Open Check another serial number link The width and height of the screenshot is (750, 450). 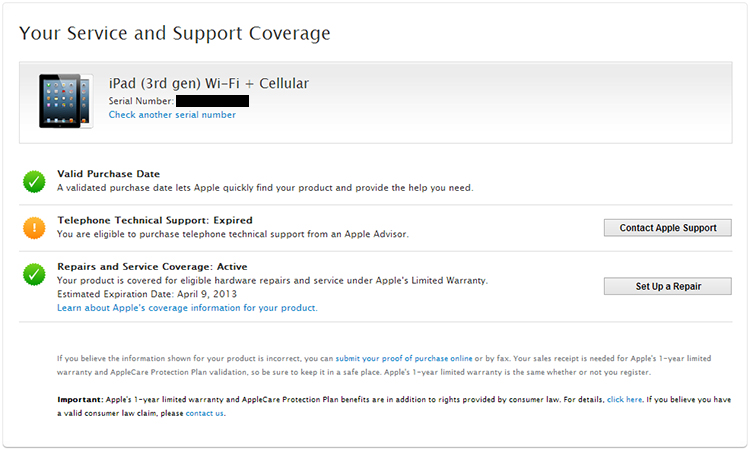click(x=172, y=115)
